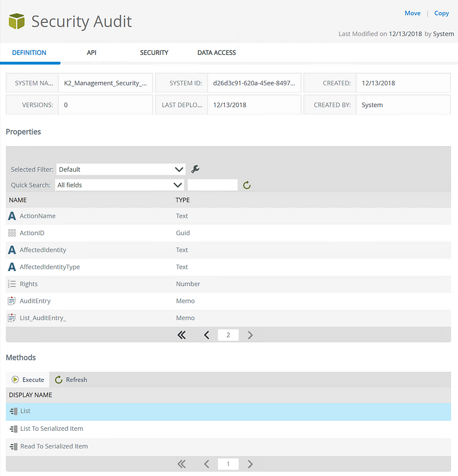Switch to the Data Access tab
The image size is (458, 476).
click(x=216, y=53)
